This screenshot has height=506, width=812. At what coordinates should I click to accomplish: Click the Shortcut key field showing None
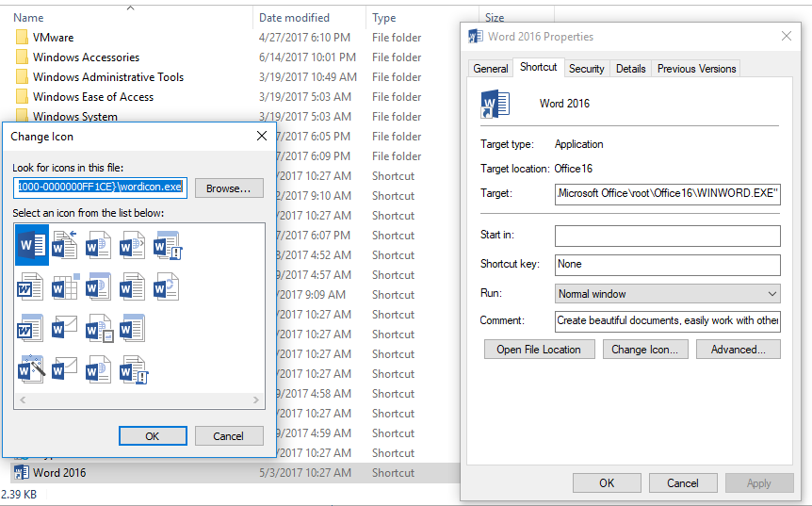[667, 265]
